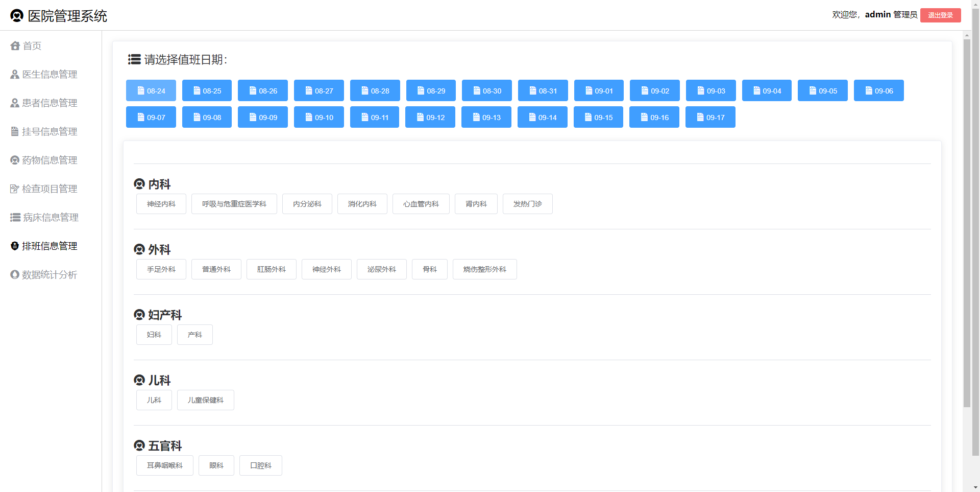Viewport: 980px width, 492px height.
Task: Choose the 儿童保健科 department
Action: [206, 400]
